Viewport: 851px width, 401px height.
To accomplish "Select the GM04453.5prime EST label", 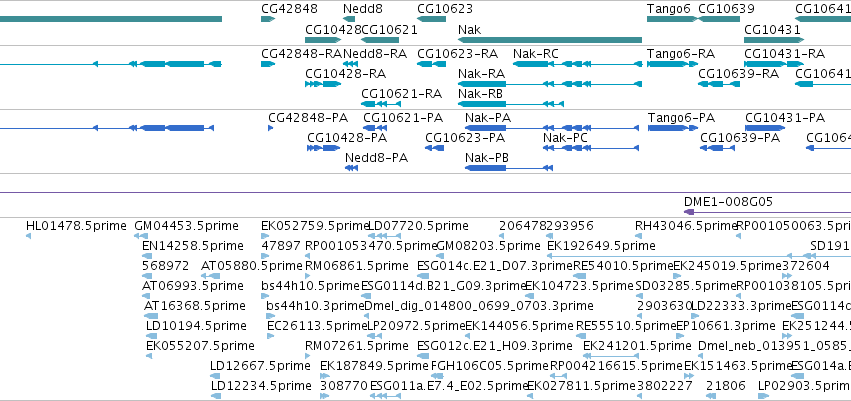I will (x=186, y=226).
